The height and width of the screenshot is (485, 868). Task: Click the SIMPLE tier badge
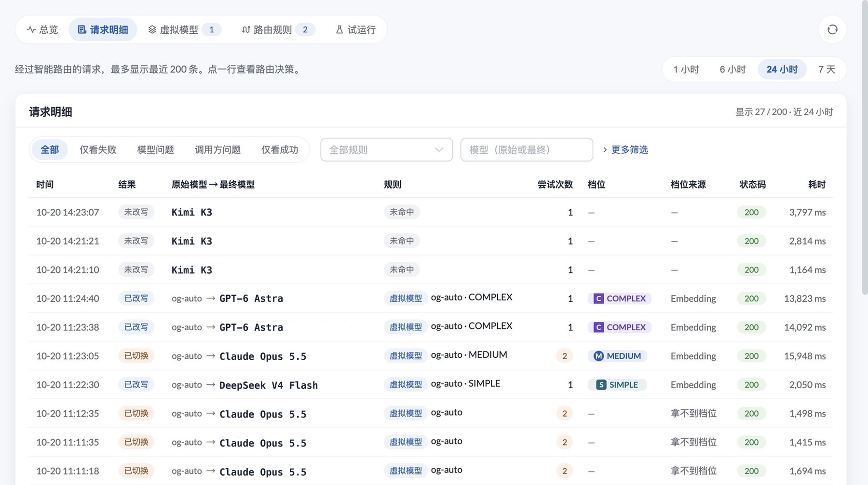point(617,385)
